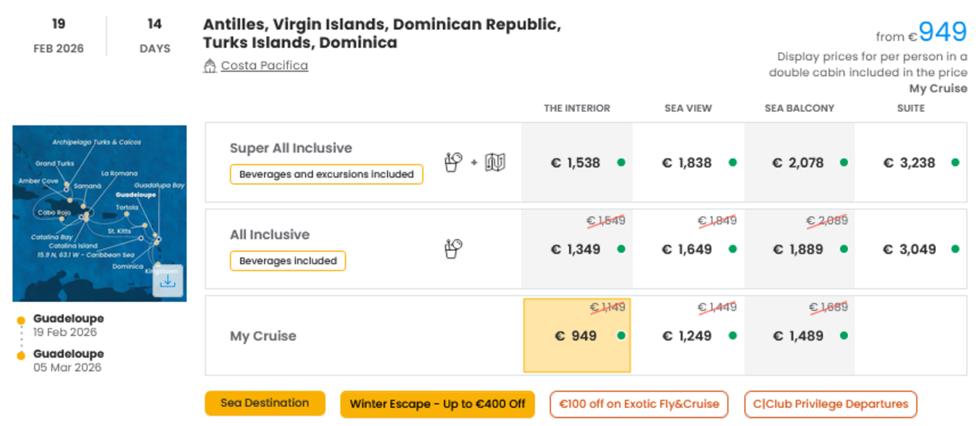Click the Beverages and excursions included label

[326, 174]
